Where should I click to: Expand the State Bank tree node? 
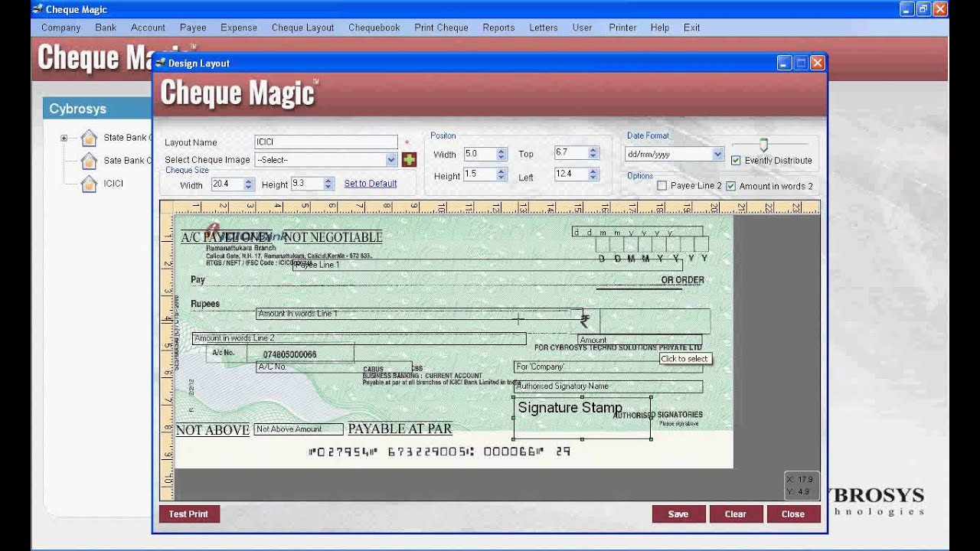point(64,139)
